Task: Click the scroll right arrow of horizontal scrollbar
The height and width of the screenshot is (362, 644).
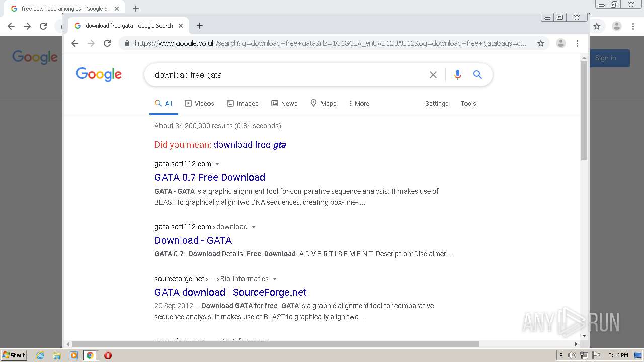Action: click(x=576, y=344)
